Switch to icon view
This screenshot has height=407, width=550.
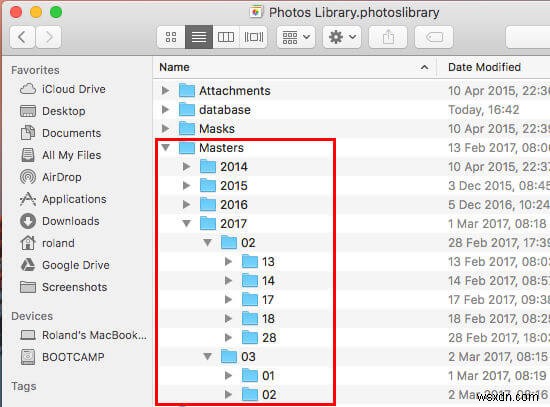[171, 37]
